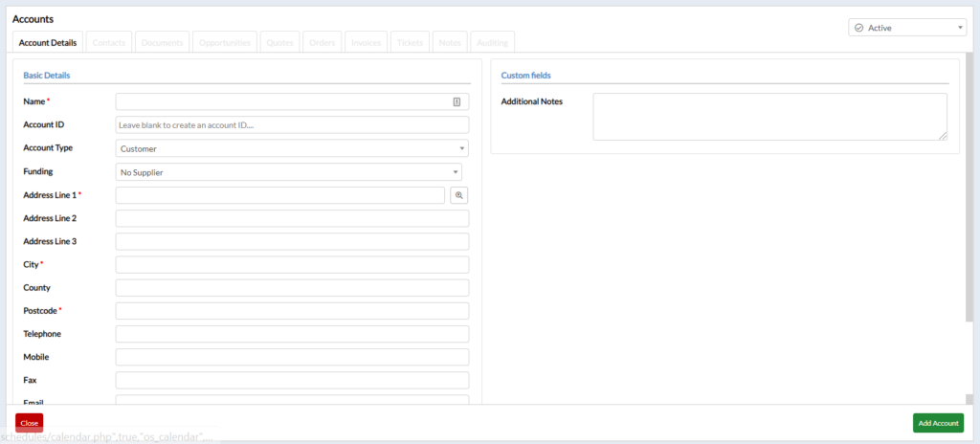This screenshot has width=980, height=444.
Task: Switch to the Opportunities tab
Action: pyautogui.click(x=225, y=43)
